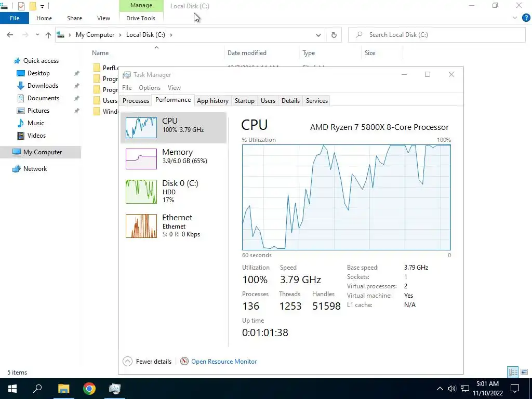Open taskbar Search
Image resolution: width=532 pixels, height=399 pixels.
tap(37, 389)
